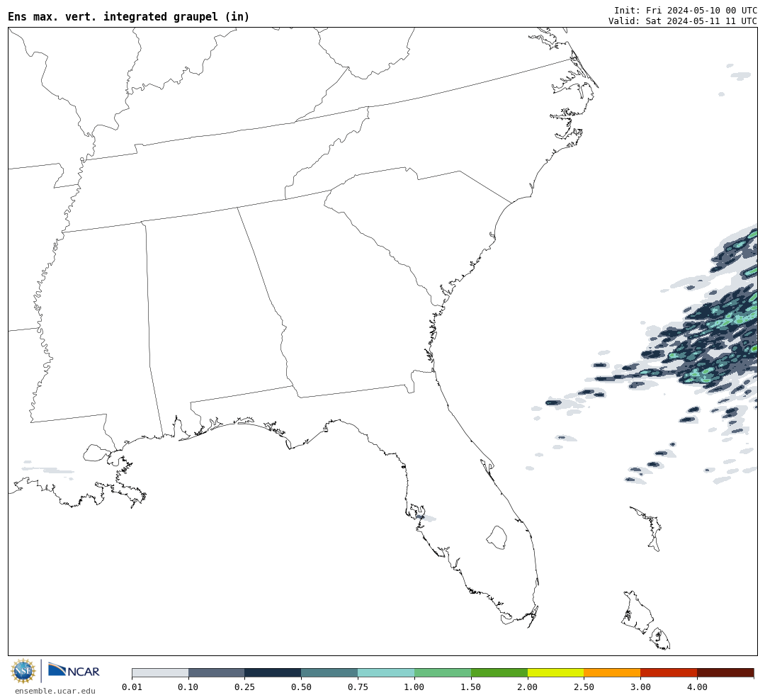The height and width of the screenshot is (700, 765).
Task: Select the light green 1.00–1.50 color swatch
Action: [x=443, y=673]
